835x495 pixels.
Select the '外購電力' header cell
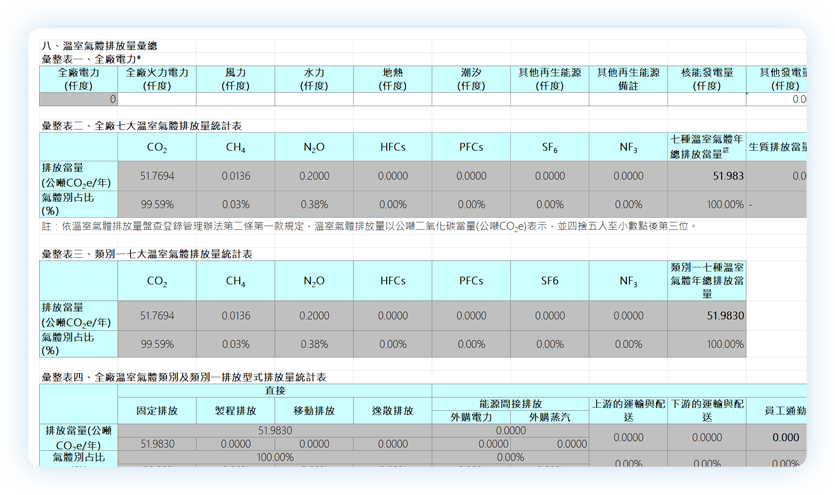(x=471, y=417)
